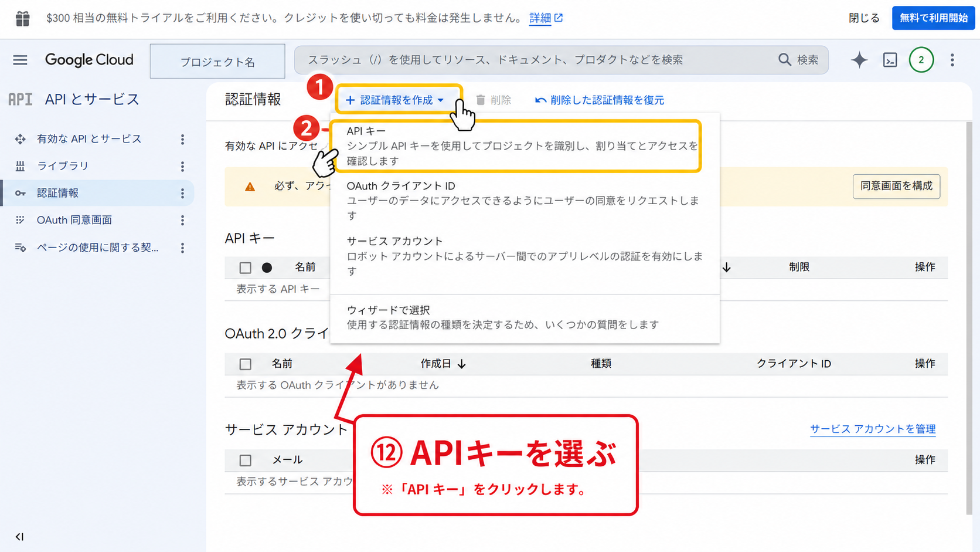Open the 認証情報を作成 dropdown
Image resolution: width=980 pixels, height=552 pixels.
pos(396,100)
